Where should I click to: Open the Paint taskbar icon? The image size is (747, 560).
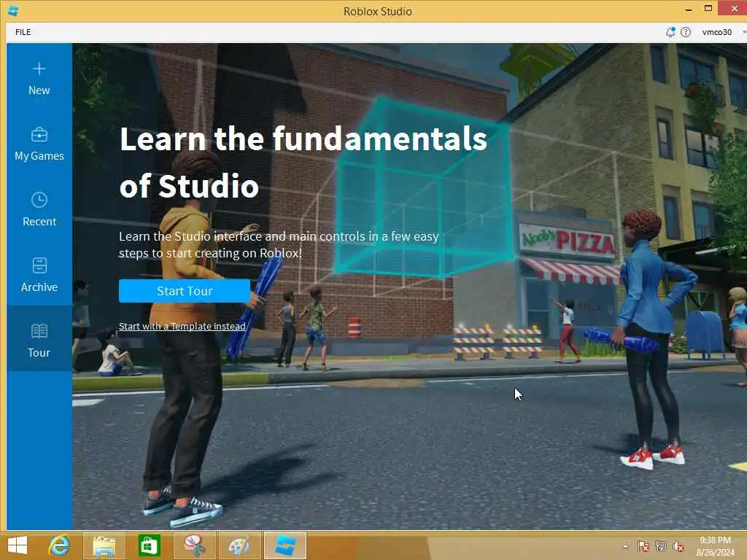[239, 545]
